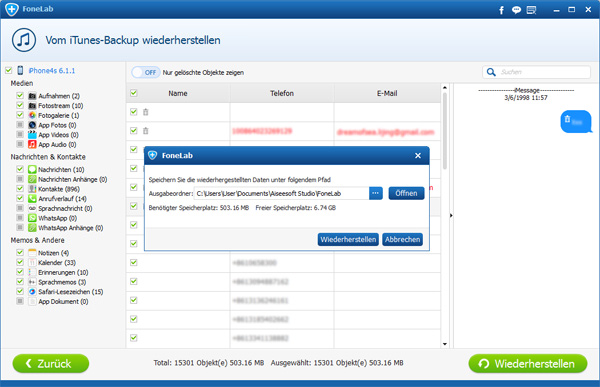Viewport: 600px width, 387px height.
Task: Toggle the select-all checkbox in Name header
Action: click(x=134, y=93)
